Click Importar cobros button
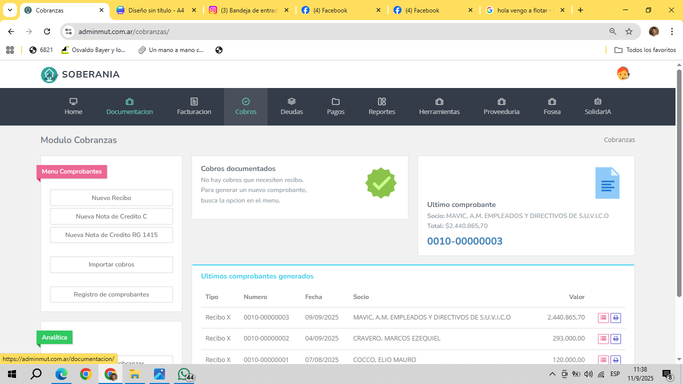 pos(111,264)
